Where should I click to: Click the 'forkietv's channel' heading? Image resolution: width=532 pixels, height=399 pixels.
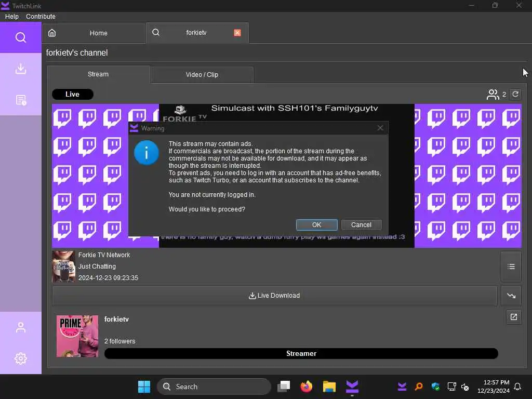77,52
